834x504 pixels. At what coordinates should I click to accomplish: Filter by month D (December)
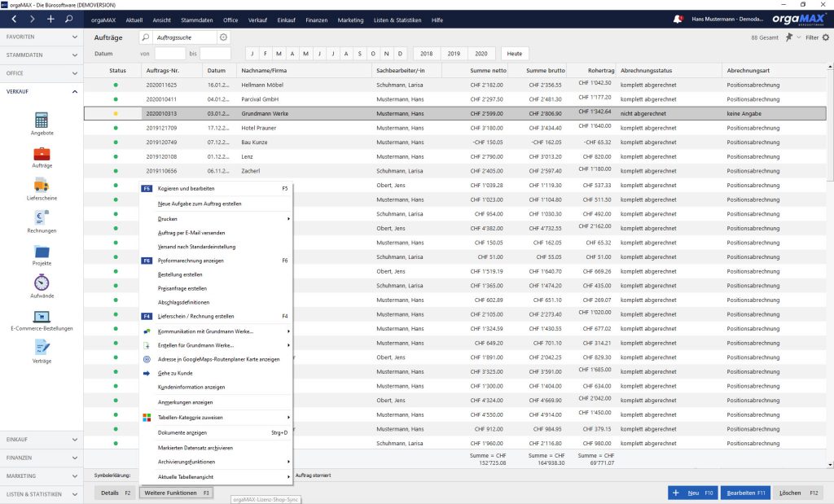point(400,54)
